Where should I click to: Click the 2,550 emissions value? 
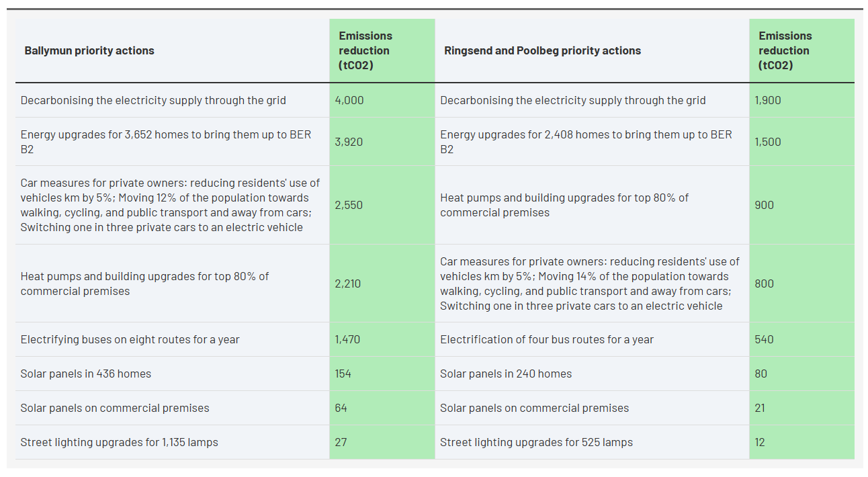[x=349, y=205]
